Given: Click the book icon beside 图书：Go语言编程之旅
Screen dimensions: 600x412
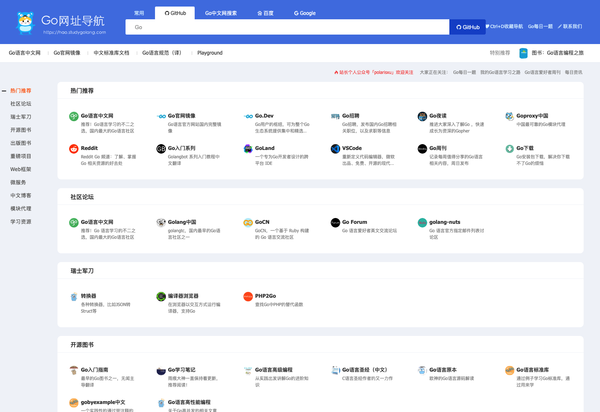Looking at the screenshot, I should pyautogui.click(x=523, y=53).
